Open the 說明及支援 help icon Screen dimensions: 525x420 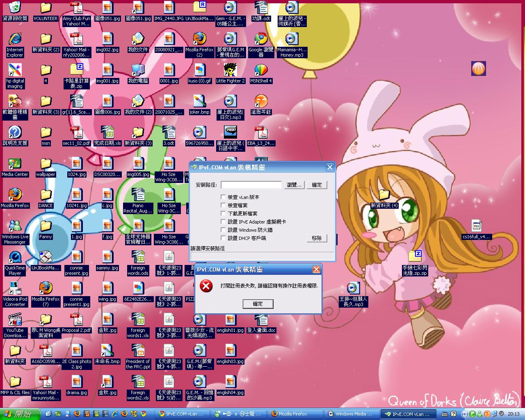pyautogui.click(x=15, y=136)
